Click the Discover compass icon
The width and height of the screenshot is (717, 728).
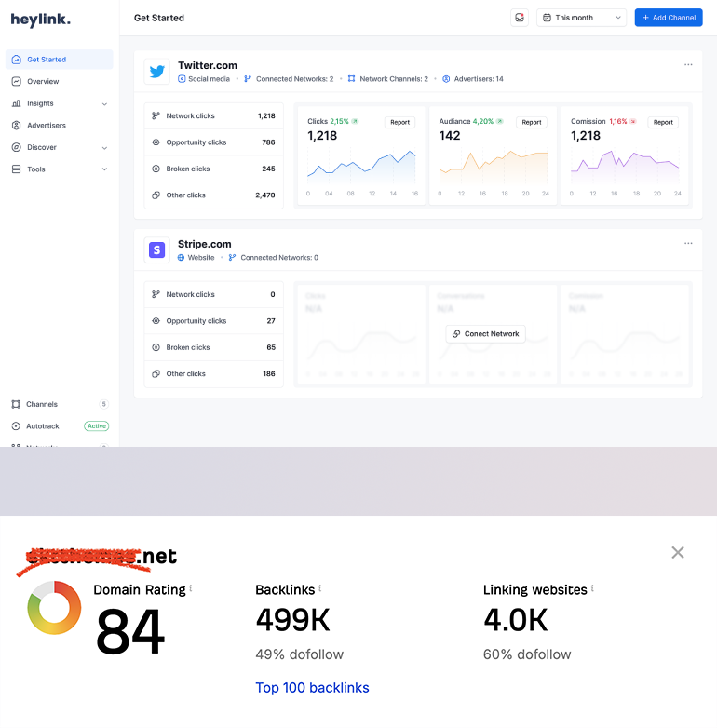coord(16,147)
